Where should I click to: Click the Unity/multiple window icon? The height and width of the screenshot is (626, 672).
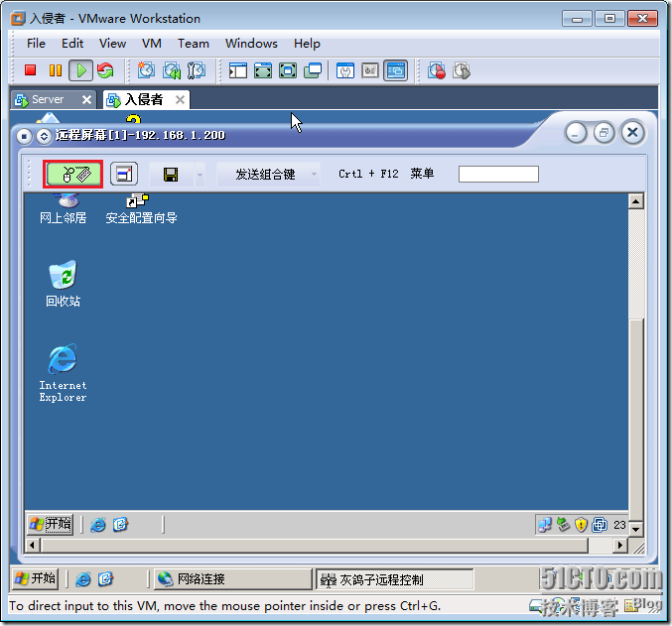313,70
